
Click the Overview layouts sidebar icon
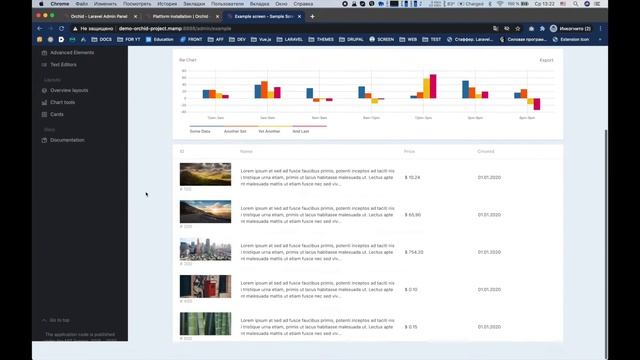coord(44,90)
